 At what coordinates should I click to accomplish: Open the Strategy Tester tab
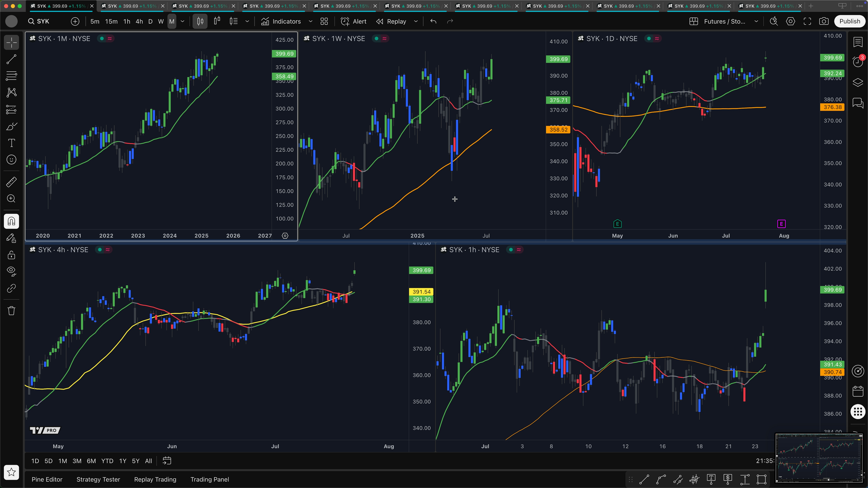point(98,479)
